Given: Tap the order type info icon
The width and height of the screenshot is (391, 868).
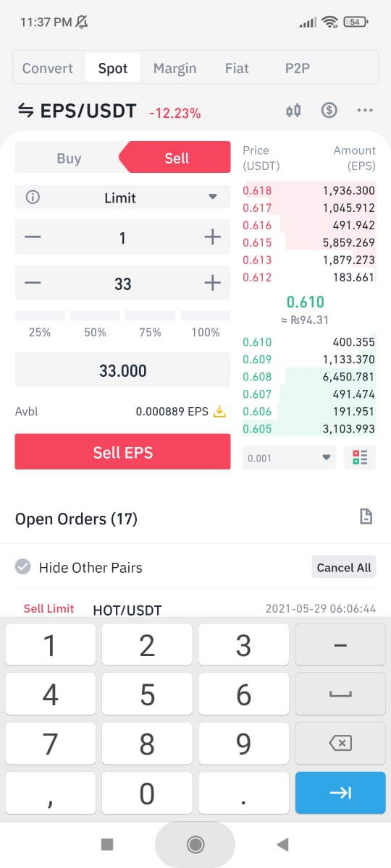Looking at the screenshot, I should pos(32,197).
